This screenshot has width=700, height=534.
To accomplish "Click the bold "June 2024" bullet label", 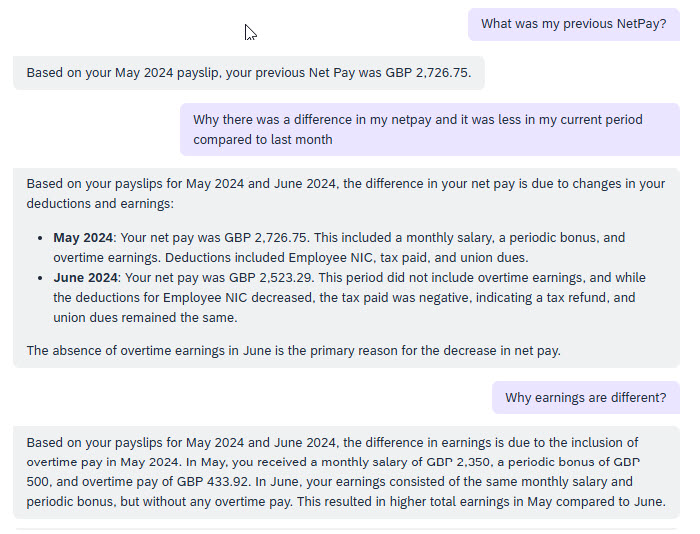I will tap(84, 277).
